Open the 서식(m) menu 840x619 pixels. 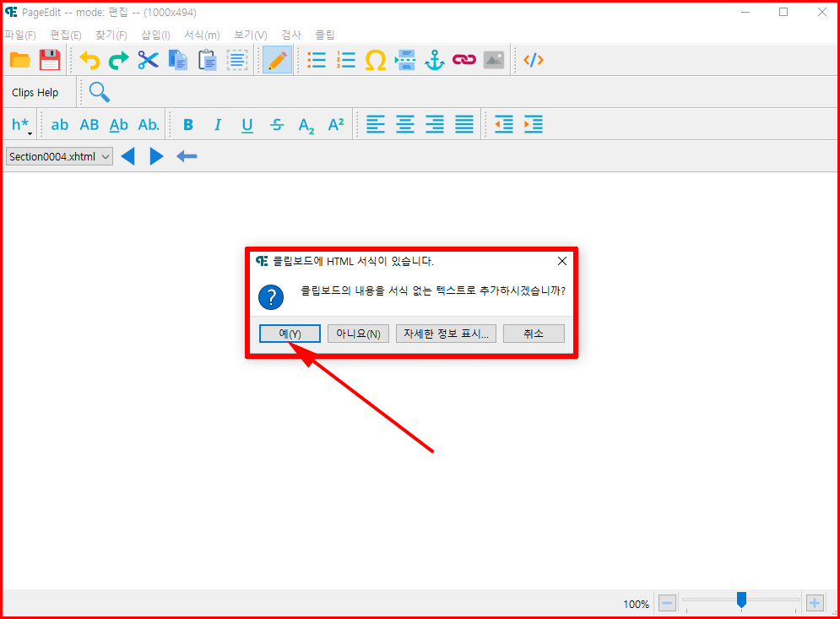(202, 35)
